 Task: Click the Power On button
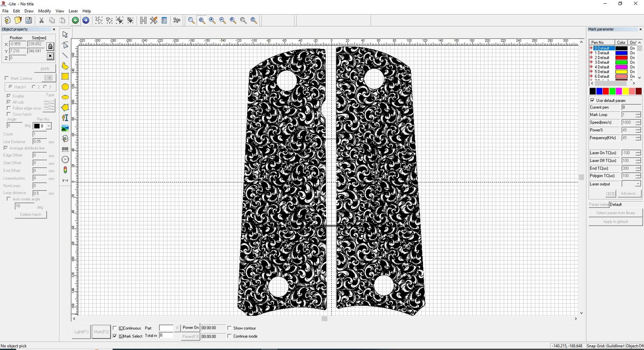click(191, 328)
